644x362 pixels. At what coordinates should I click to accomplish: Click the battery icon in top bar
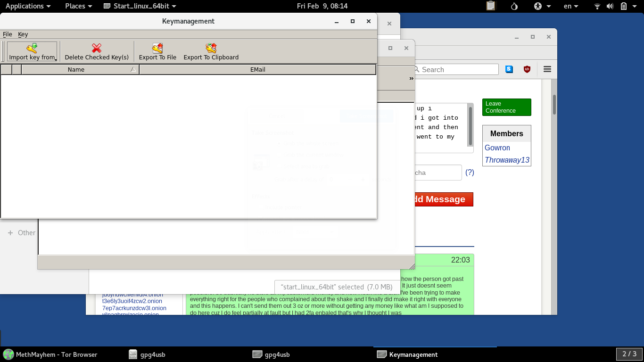623,6
